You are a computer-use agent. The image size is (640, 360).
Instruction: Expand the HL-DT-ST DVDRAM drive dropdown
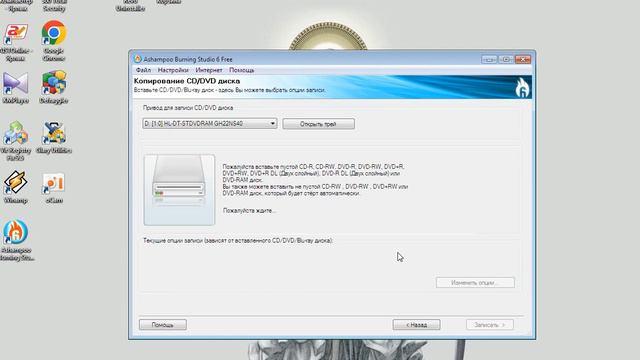click(210, 123)
